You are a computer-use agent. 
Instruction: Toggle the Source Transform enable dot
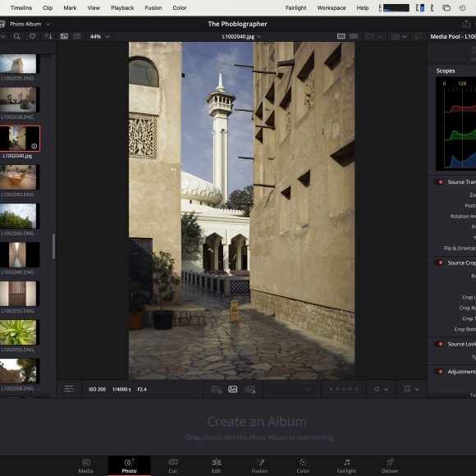439,182
